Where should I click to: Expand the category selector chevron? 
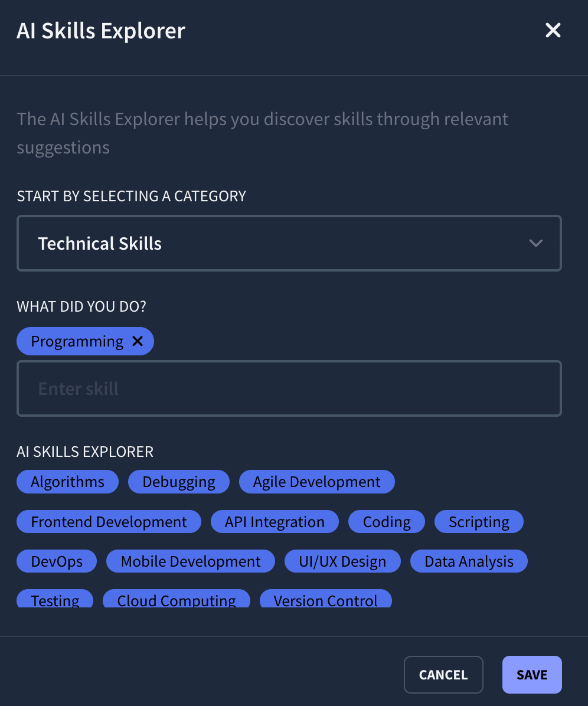tap(535, 243)
